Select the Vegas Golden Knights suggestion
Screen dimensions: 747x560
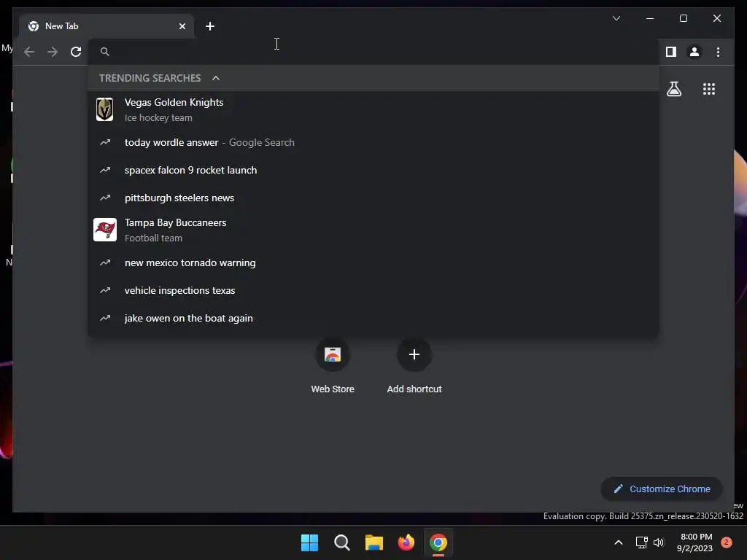373,109
